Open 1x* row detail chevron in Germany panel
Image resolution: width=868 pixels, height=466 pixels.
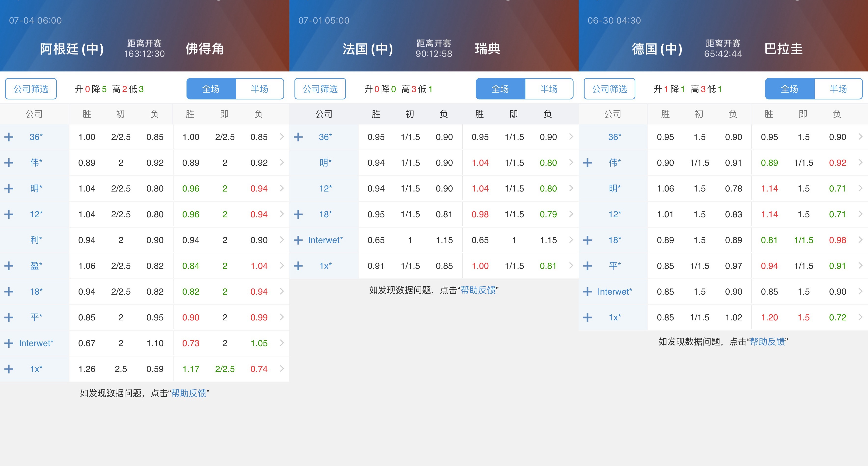click(x=860, y=317)
